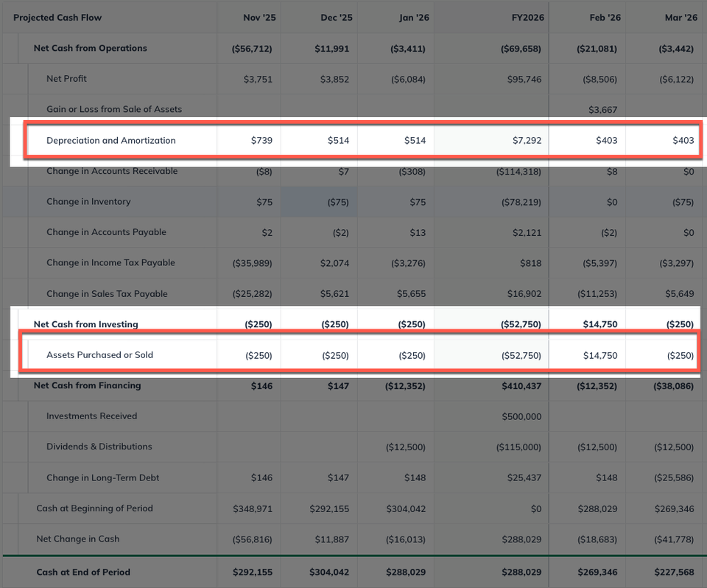707x588 pixels.
Task: Select Change in Accounts Payable label
Action: click(x=106, y=232)
